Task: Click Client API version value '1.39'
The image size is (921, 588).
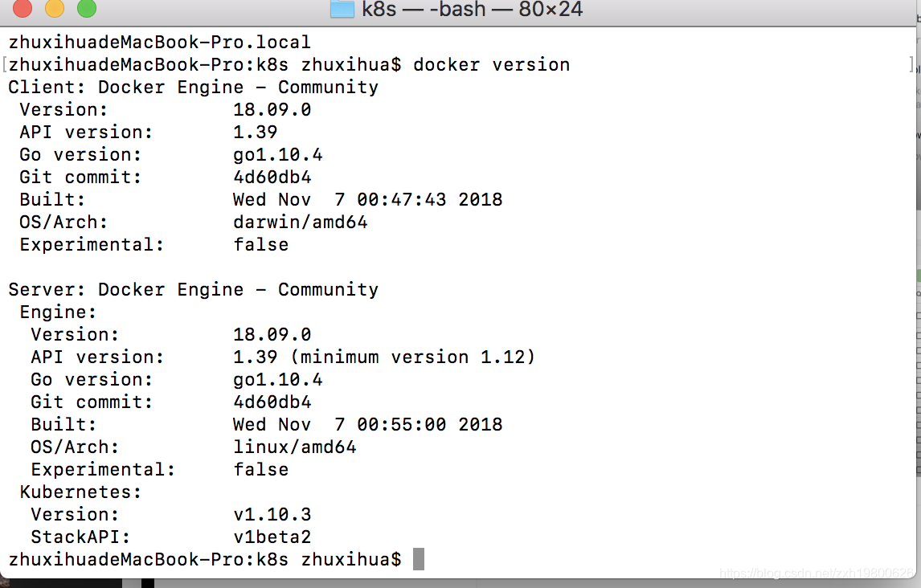Action: pos(255,132)
